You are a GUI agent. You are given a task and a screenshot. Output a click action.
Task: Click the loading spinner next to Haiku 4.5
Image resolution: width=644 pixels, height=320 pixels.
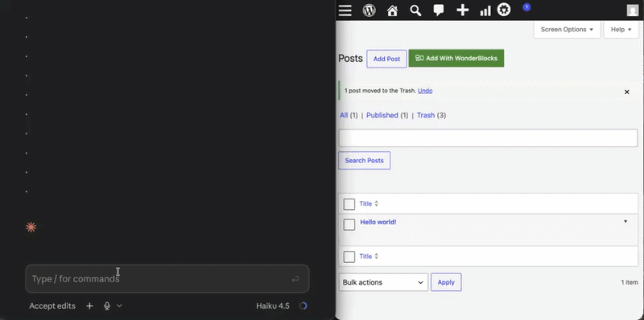303,306
